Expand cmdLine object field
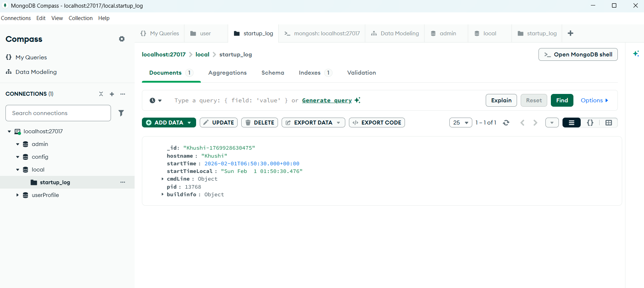The height and width of the screenshot is (288, 644). 163,179
